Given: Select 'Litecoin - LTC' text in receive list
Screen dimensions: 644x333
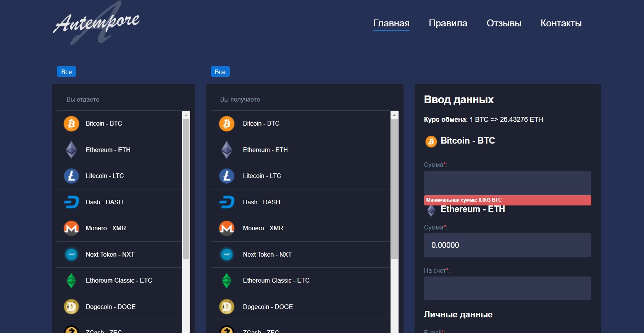Looking at the screenshot, I should 262,176.
